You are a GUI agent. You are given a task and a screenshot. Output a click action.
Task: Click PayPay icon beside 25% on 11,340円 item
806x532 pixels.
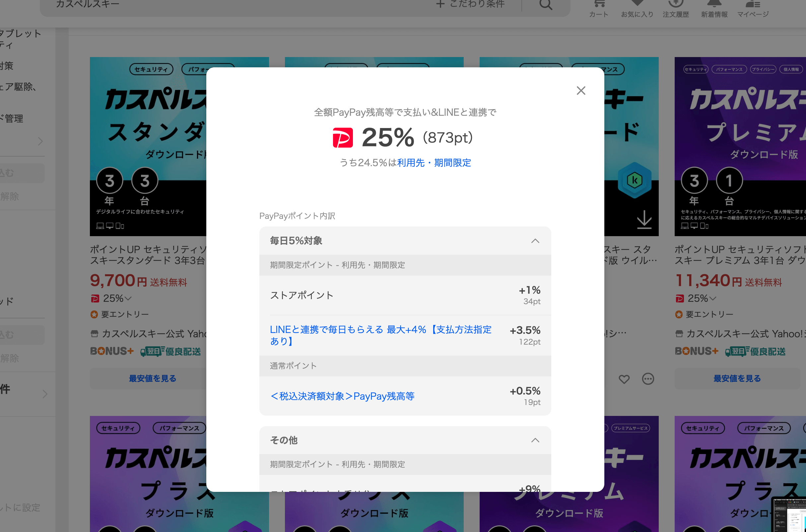(x=680, y=299)
